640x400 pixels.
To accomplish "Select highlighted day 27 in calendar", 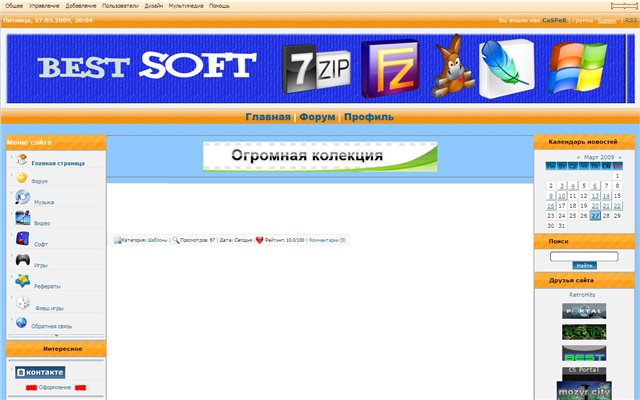I will [596, 215].
